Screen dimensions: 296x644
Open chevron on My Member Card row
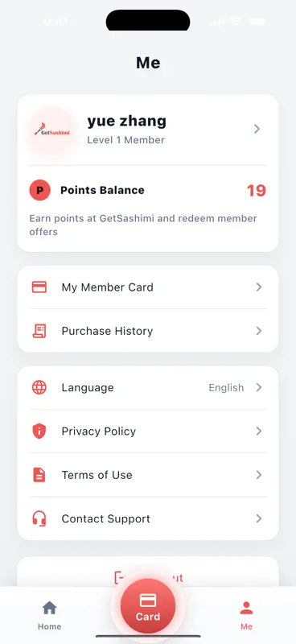coord(259,287)
